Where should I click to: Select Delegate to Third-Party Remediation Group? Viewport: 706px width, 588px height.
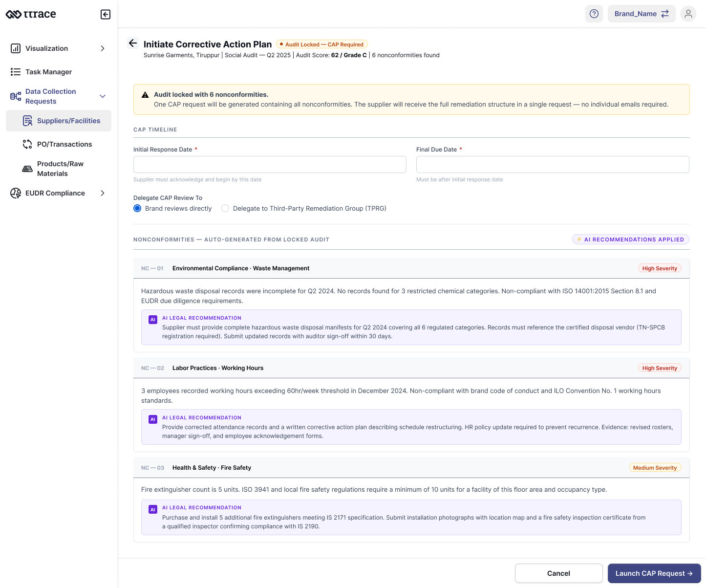pos(225,208)
